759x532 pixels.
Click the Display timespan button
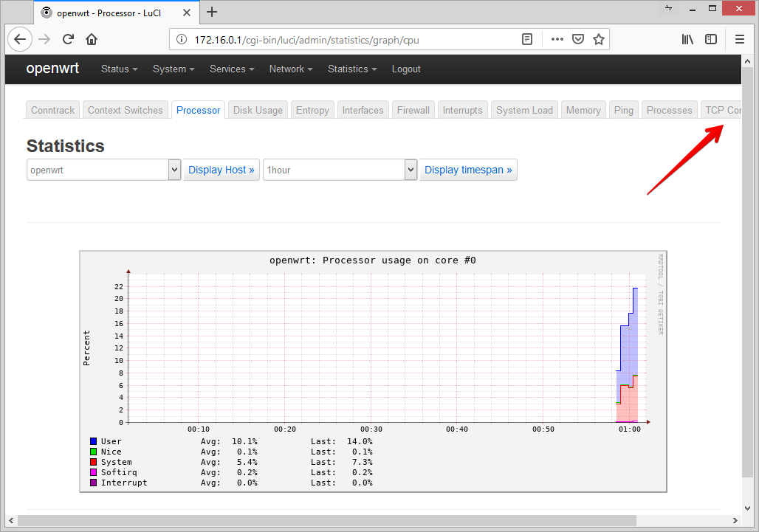pyautogui.click(x=468, y=170)
